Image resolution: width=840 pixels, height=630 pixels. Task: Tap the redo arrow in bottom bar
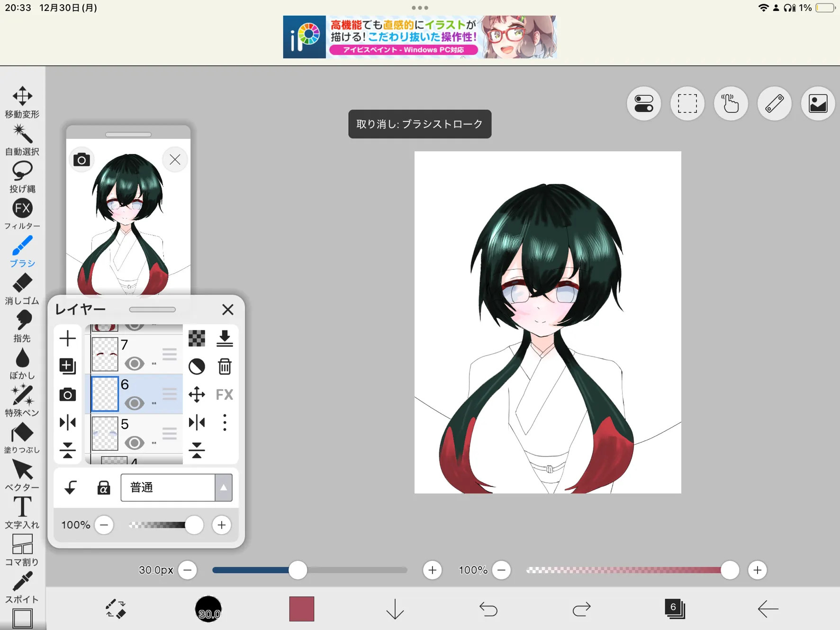(x=581, y=609)
